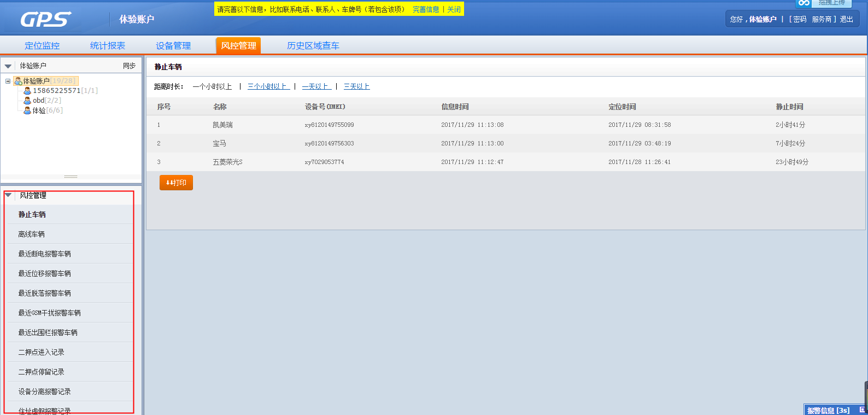Open the 统计报表 tab
868x415 pixels.
108,46
